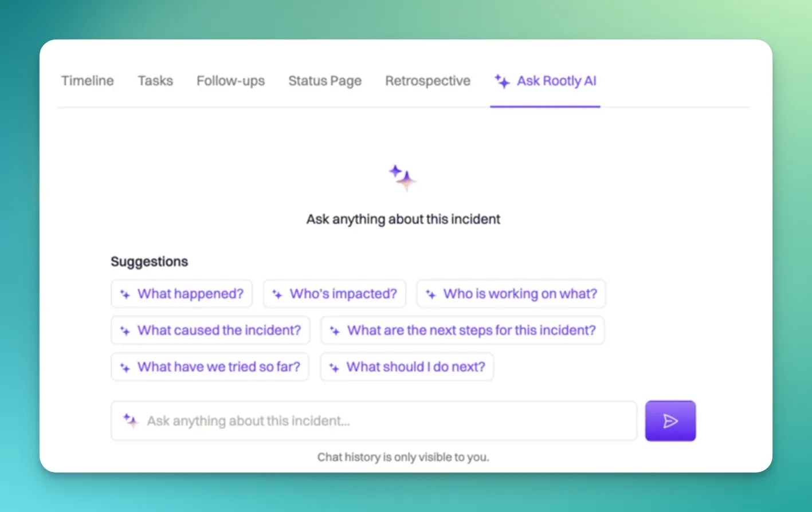
Task: Switch to the Timeline tab
Action: 88,81
